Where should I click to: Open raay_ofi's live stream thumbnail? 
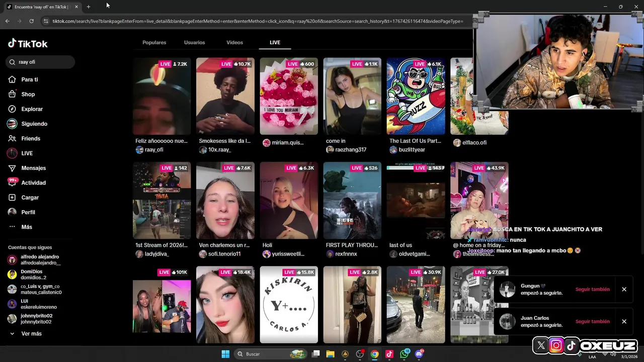point(162,96)
